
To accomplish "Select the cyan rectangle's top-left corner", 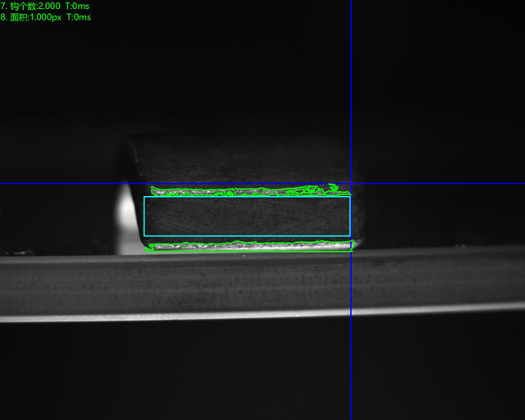I will (x=144, y=197).
